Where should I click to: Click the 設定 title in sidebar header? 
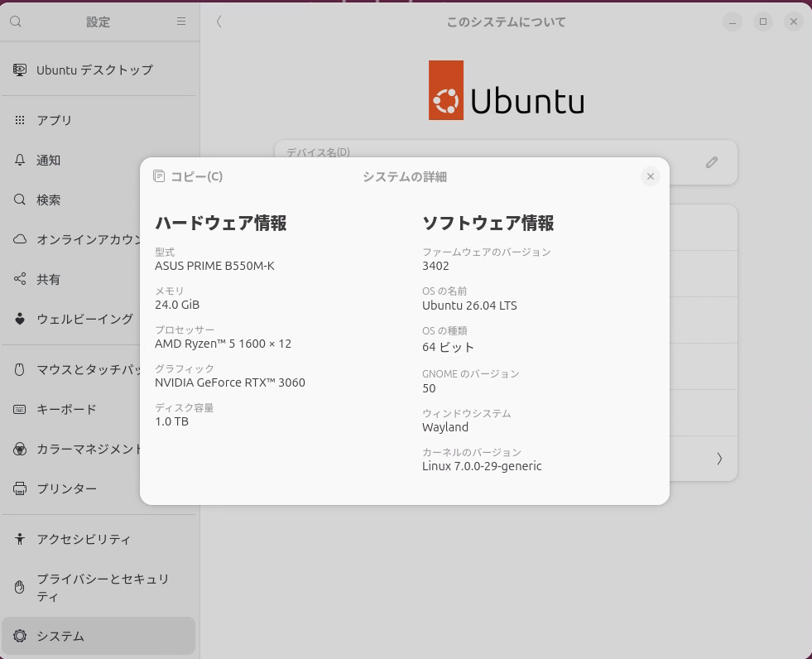pyautogui.click(x=98, y=22)
